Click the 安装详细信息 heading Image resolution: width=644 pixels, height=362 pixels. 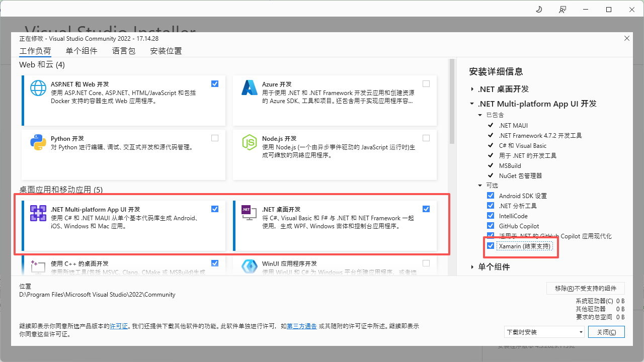pyautogui.click(x=496, y=72)
